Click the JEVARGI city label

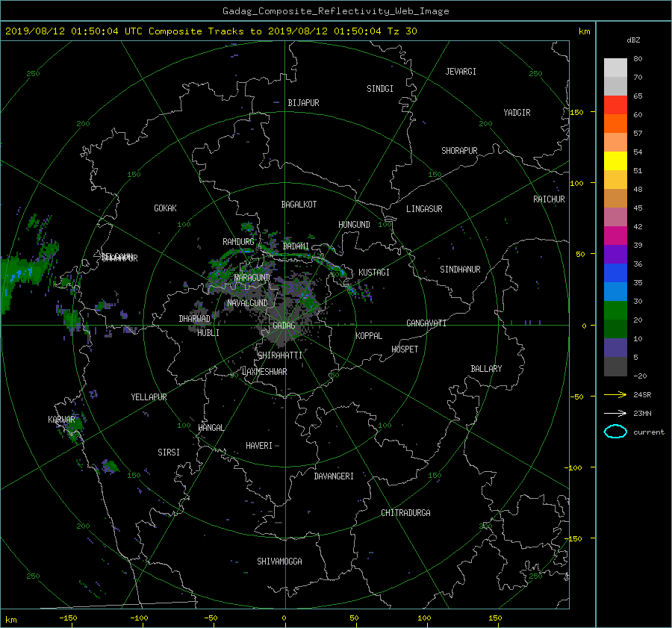(x=461, y=72)
